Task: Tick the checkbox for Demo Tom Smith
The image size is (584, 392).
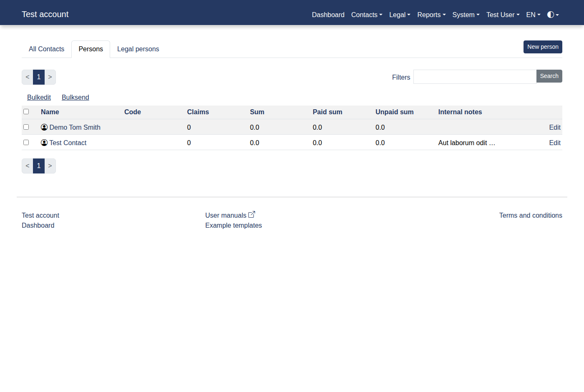Action: point(26,127)
